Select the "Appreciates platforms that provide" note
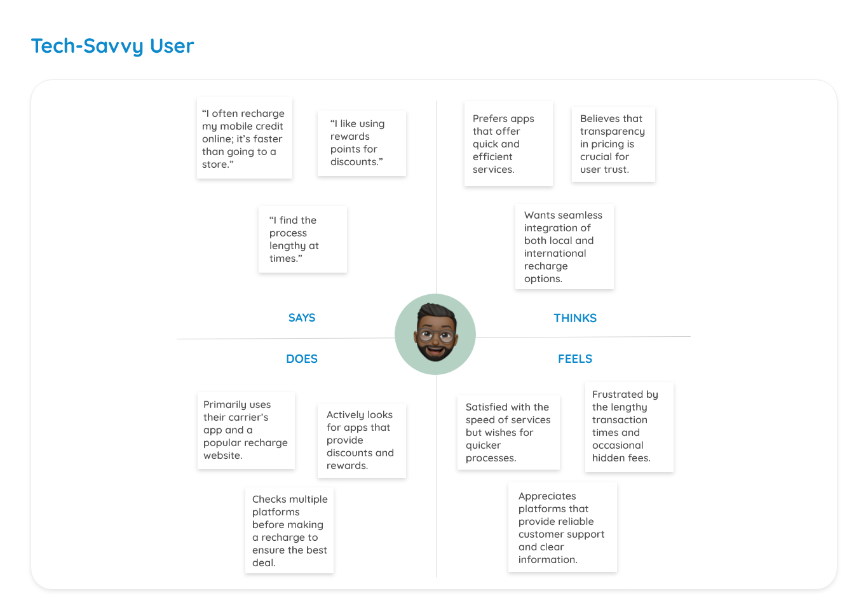The height and width of the screenshot is (612, 868). pos(562,527)
